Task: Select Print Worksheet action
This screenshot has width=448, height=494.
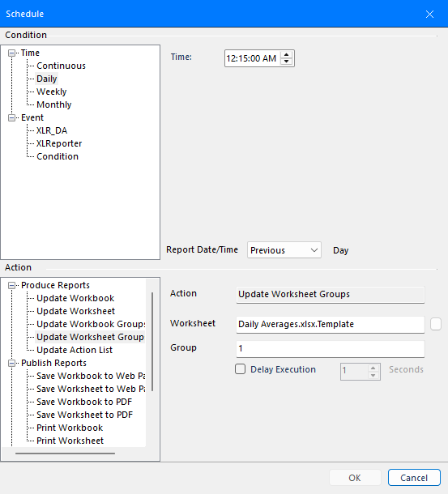Action: coord(70,441)
